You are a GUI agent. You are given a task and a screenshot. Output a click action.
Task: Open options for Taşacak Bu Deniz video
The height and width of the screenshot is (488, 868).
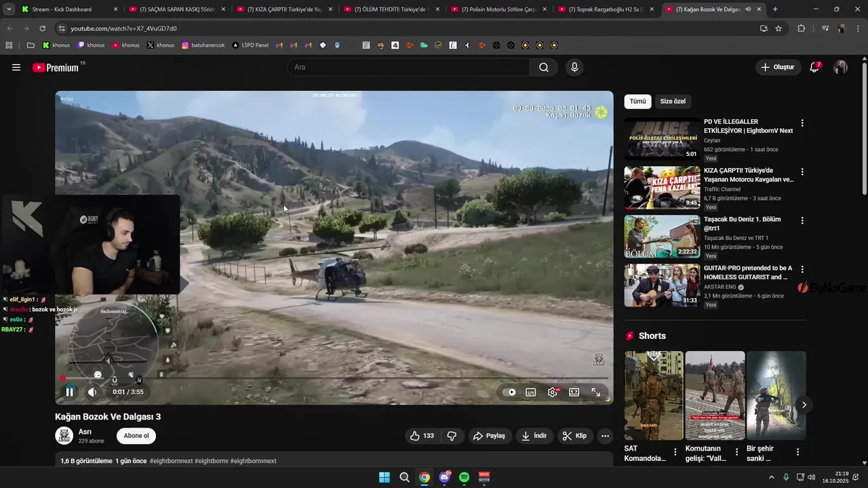coord(802,221)
